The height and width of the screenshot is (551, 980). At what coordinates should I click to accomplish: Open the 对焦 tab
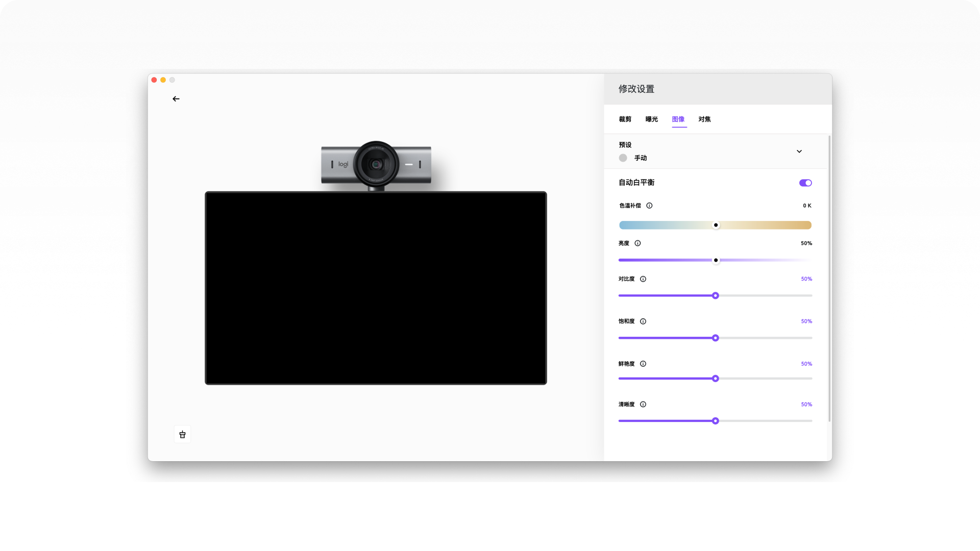pos(704,119)
